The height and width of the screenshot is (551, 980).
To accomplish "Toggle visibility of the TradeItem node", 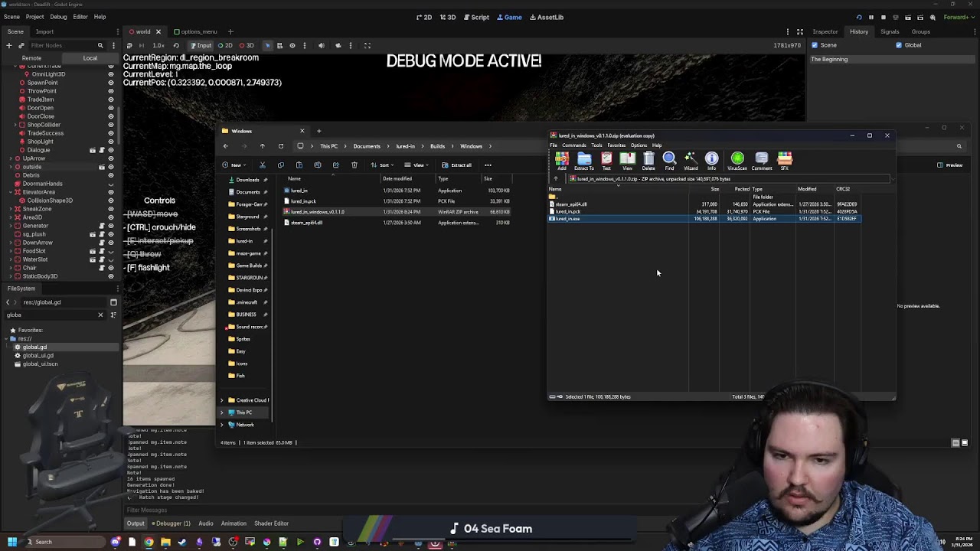I will tap(110, 99).
